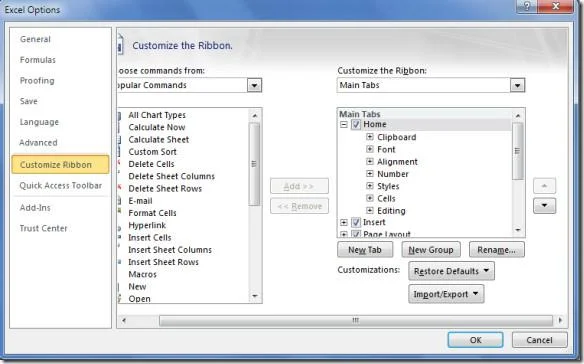Click horizontal scrollbar right arrow
584x364 pixels.
click(560, 320)
